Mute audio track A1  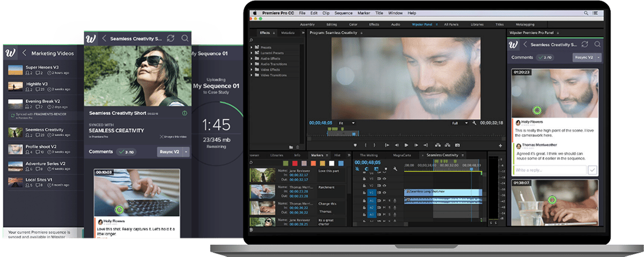tap(384, 201)
